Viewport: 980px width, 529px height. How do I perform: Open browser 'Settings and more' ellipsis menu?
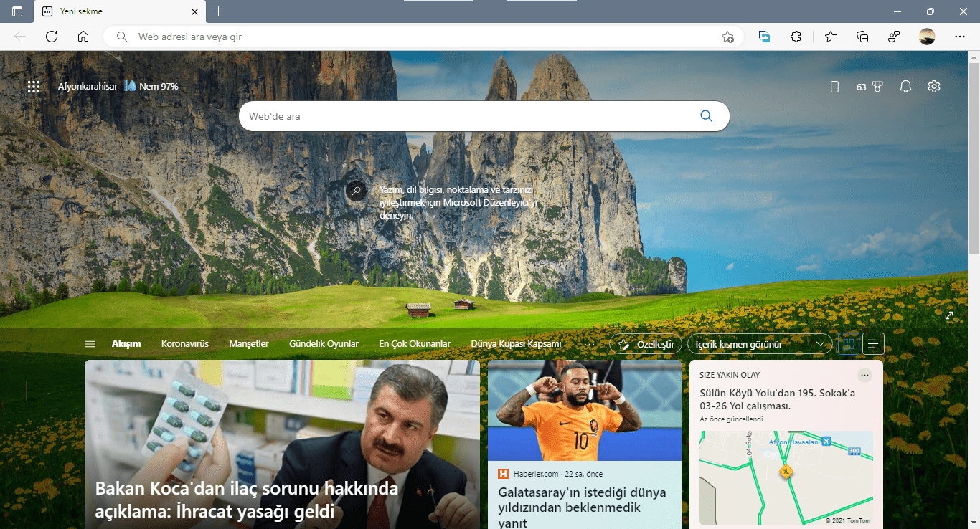tap(959, 37)
